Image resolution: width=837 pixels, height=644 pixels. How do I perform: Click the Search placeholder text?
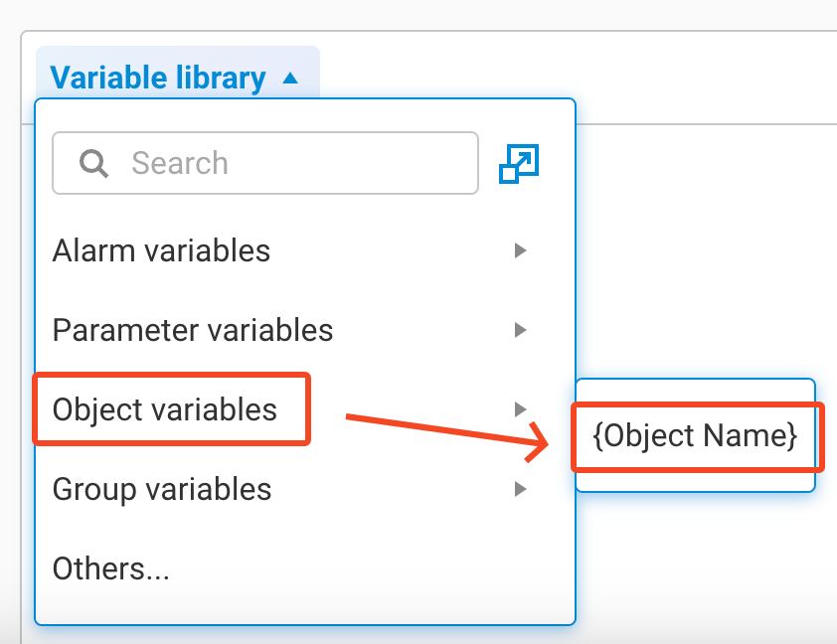(x=180, y=163)
